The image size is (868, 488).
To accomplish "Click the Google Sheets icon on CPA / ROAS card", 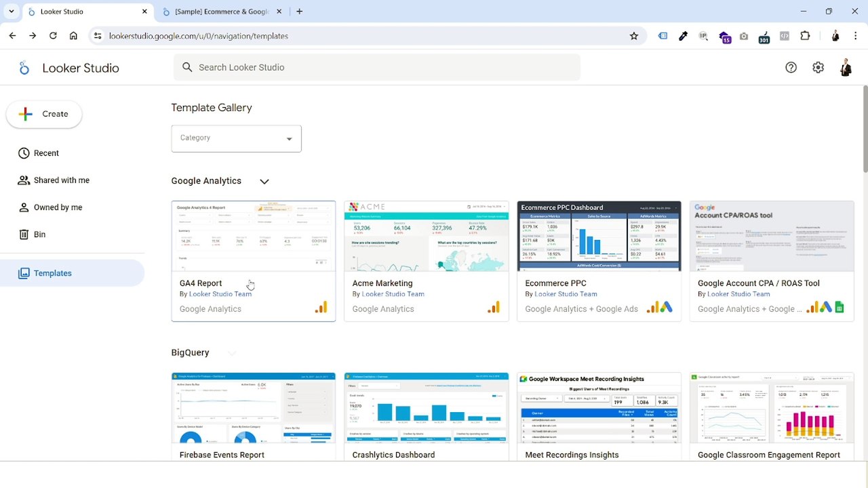I will pos(840,308).
